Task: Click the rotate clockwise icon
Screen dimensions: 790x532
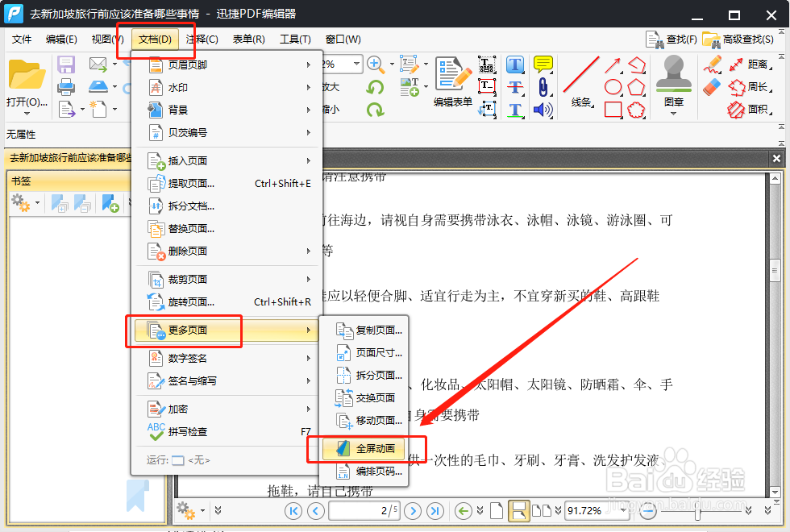Action: (375, 110)
